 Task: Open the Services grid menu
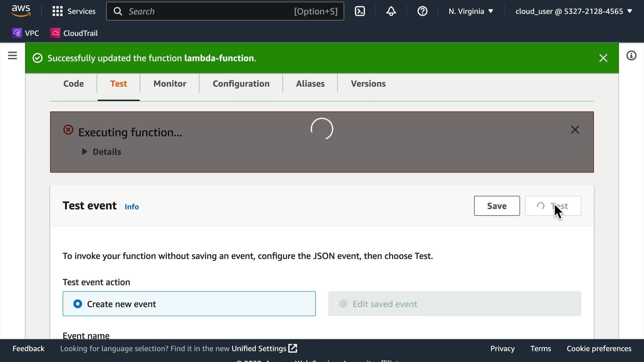click(74, 11)
